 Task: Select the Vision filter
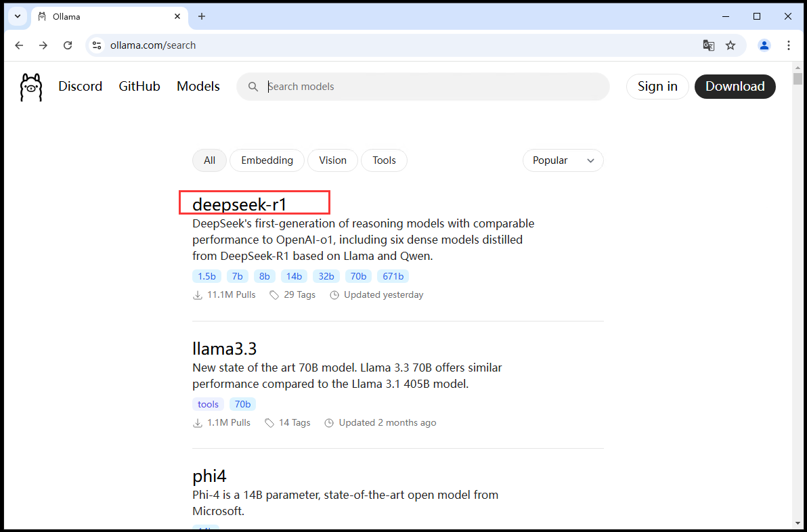tap(332, 160)
